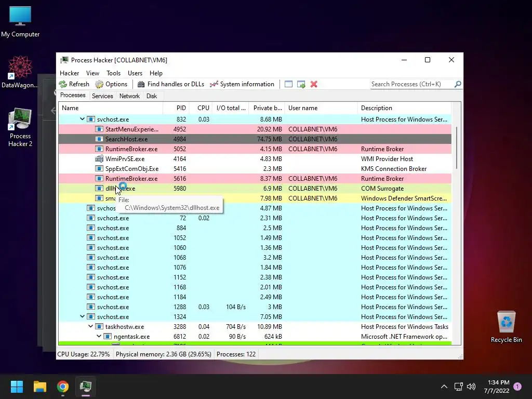
Task: Sort by the PID column header
Action: pos(176,108)
